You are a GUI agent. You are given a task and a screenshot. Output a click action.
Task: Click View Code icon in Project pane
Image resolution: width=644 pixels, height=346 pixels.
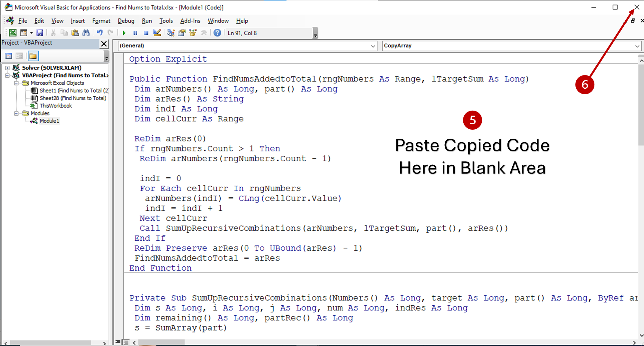click(x=9, y=56)
